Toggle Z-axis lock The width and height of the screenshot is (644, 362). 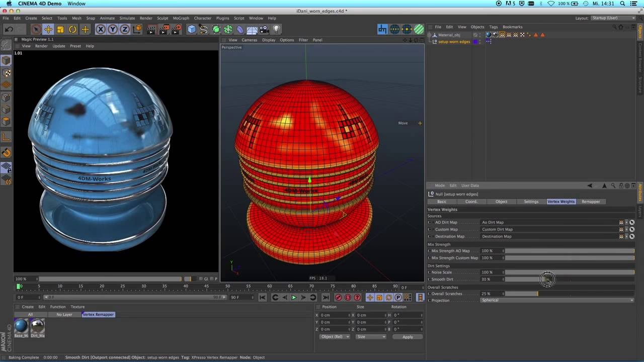click(x=125, y=29)
